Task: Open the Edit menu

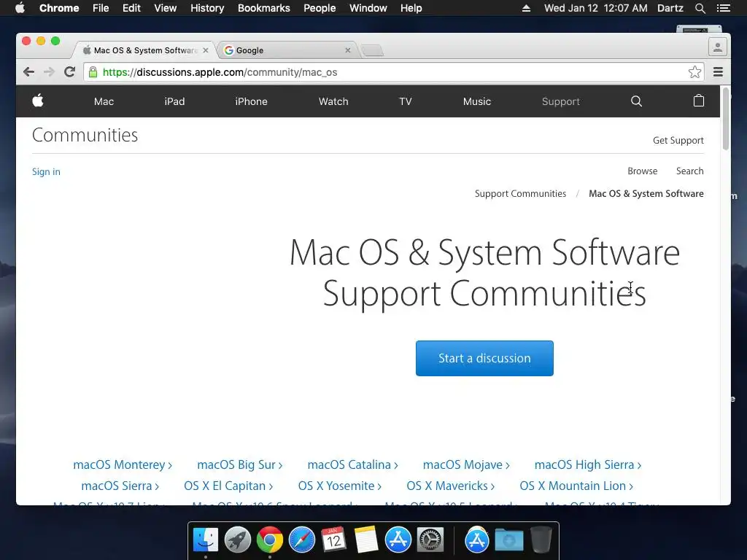Action: (131, 8)
